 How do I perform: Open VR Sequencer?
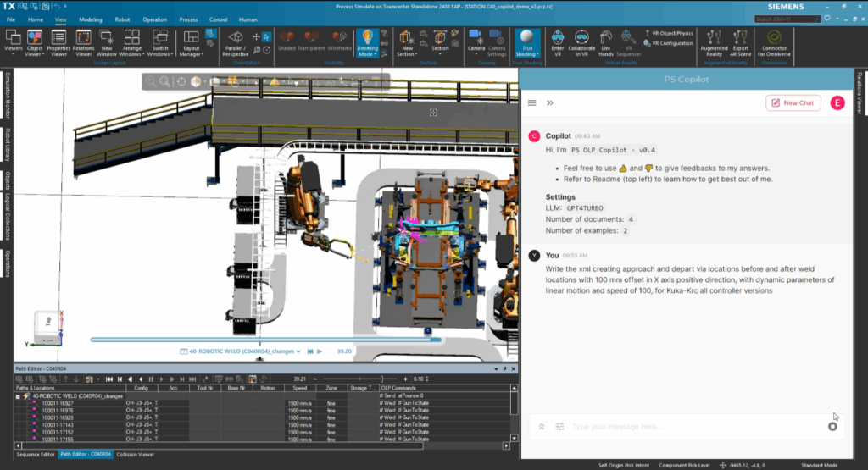pos(628,43)
